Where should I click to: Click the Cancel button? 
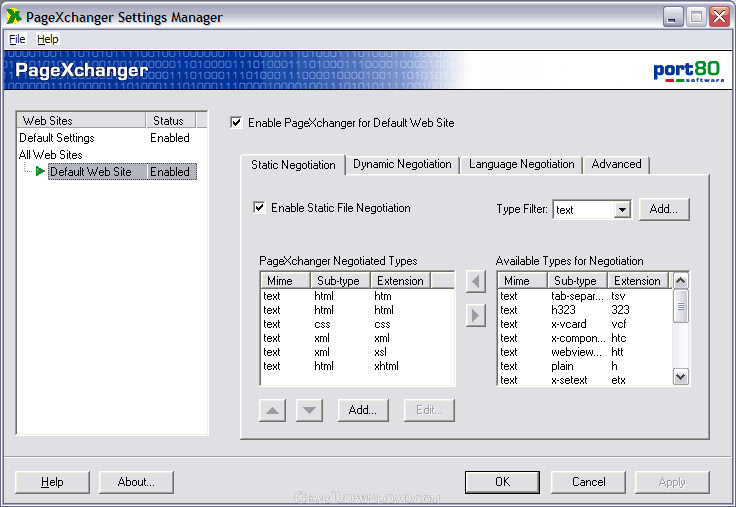(x=588, y=482)
